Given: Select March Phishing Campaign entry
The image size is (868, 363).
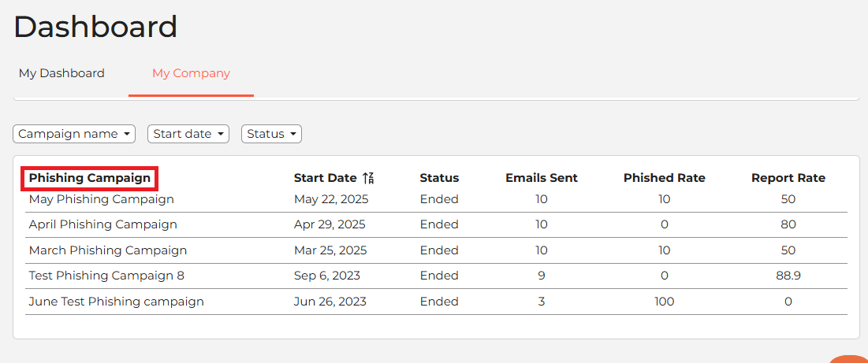Looking at the screenshot, I should click(107, 250).
